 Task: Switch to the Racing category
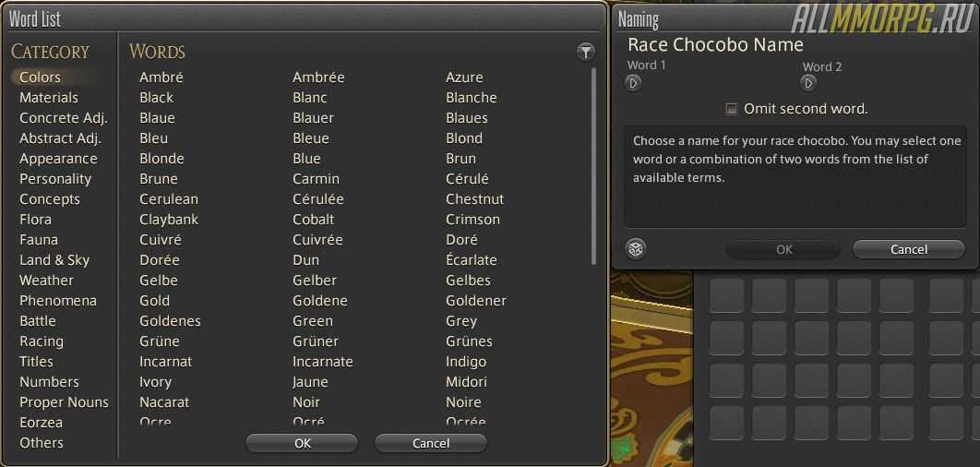(42, 341)
